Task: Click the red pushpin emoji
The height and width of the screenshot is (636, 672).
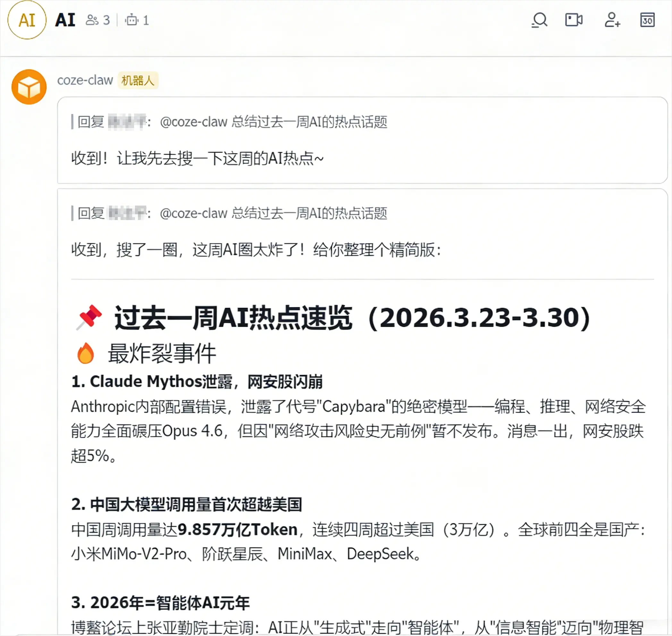Action: pyautogui.click(x=89, y=318)
